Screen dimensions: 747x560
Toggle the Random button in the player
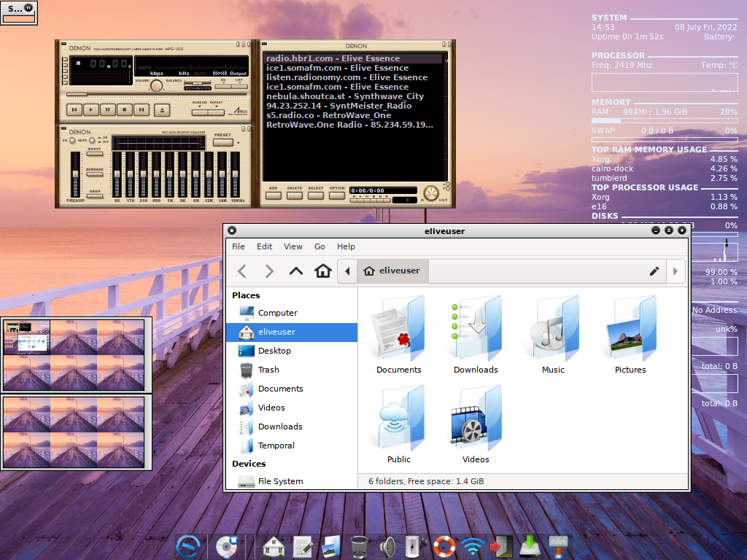tap(200, 112)
